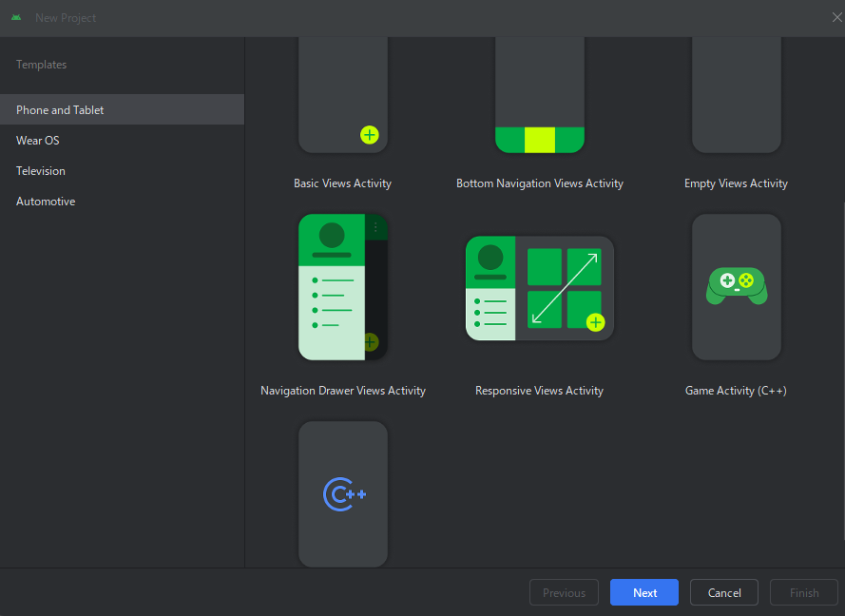Viewport: 845px width, 616px height.
Task: Click the Basic Views Activity label
Action: tap(343, 183)
